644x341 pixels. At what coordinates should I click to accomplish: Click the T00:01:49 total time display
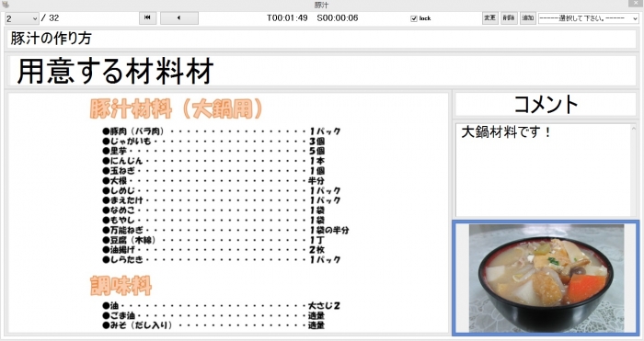[x=287, y=18]
